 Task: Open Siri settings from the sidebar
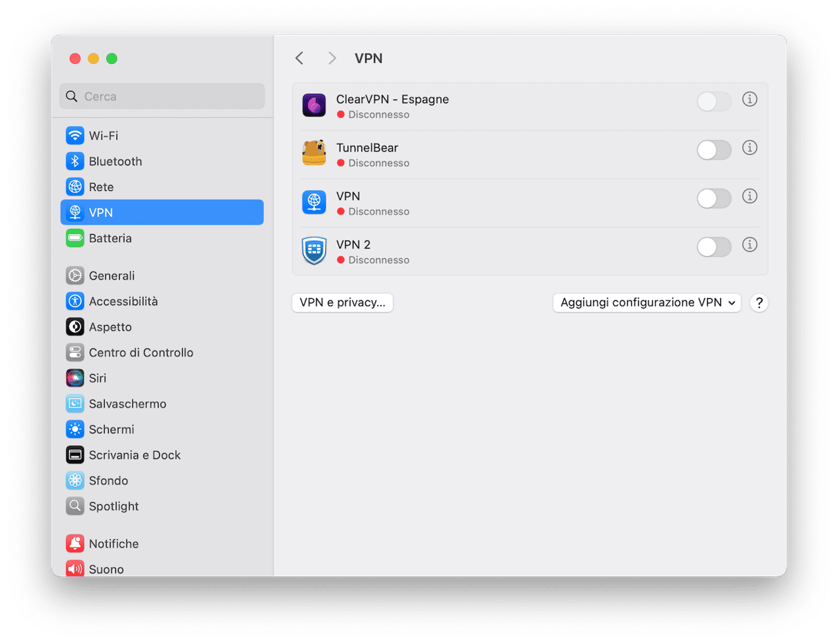(x=97, y=378)
